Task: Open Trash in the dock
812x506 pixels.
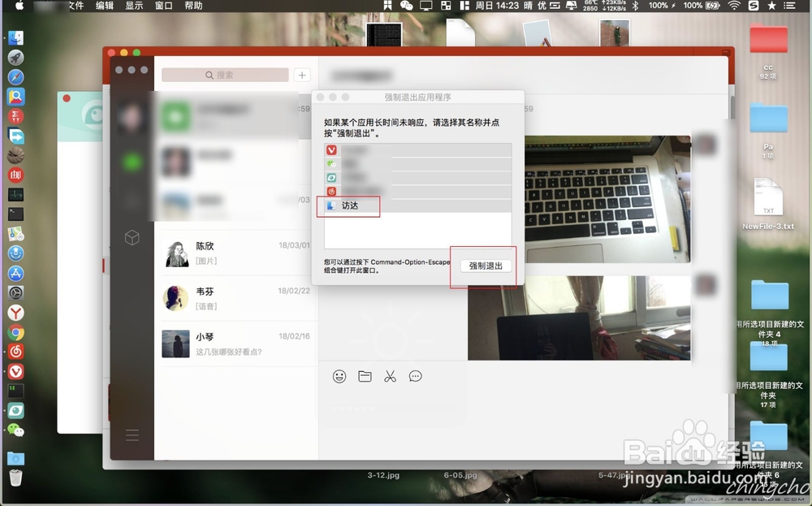Action: [15, 478]
